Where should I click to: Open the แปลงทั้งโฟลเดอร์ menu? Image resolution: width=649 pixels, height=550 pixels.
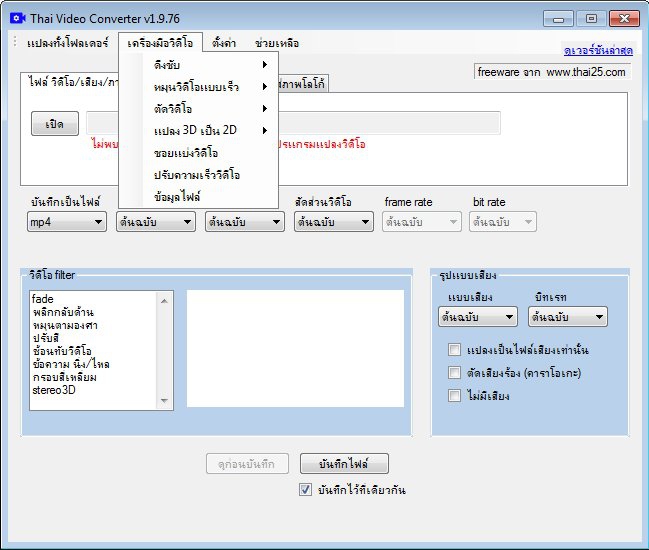(67, 43)
